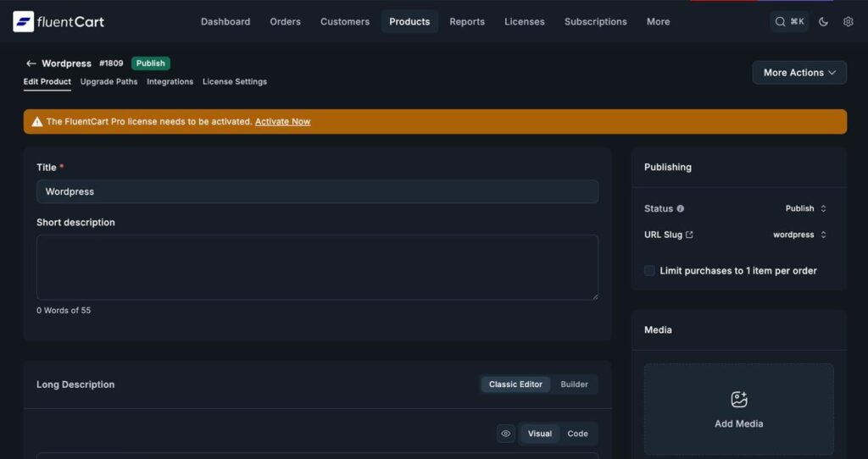Go back using the left arrow icon
The width and height of the screenshot is (868, 459).
[x=31, y=64]
